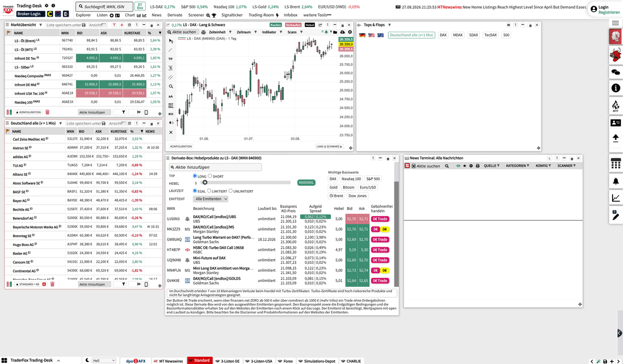Click the TecDAX button in Tops & Flops
Screen dimensions: 623x364
[491, 35]
